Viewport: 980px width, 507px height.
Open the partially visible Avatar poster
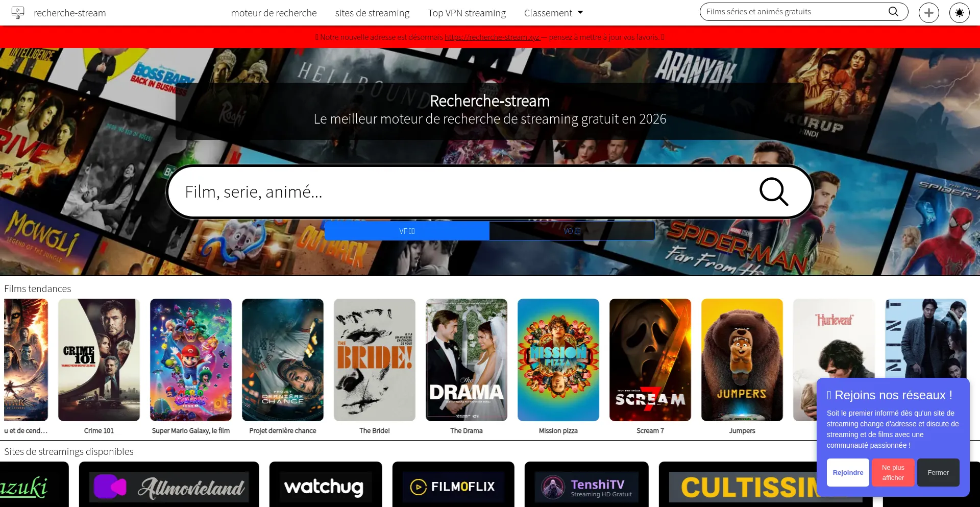(26, 360)
